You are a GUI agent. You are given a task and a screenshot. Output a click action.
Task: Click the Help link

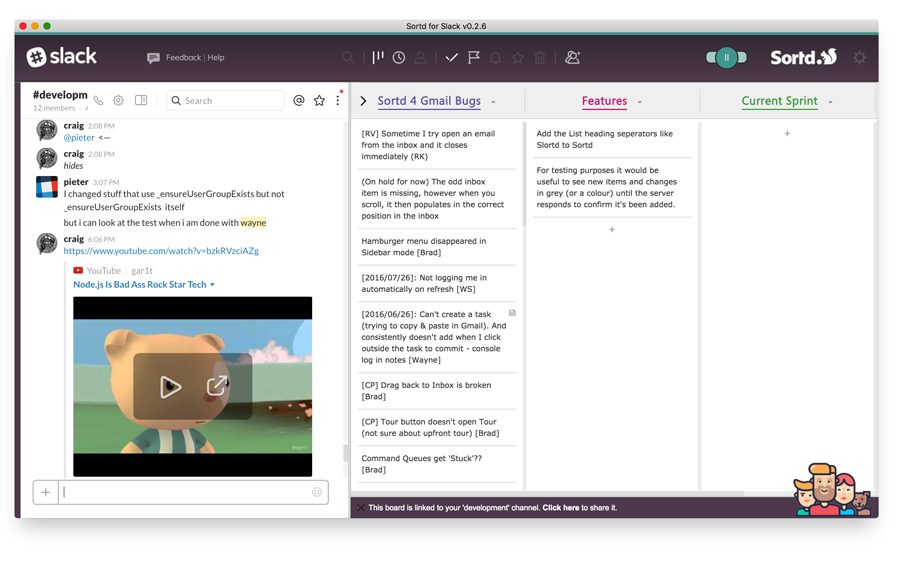[216, 58]
